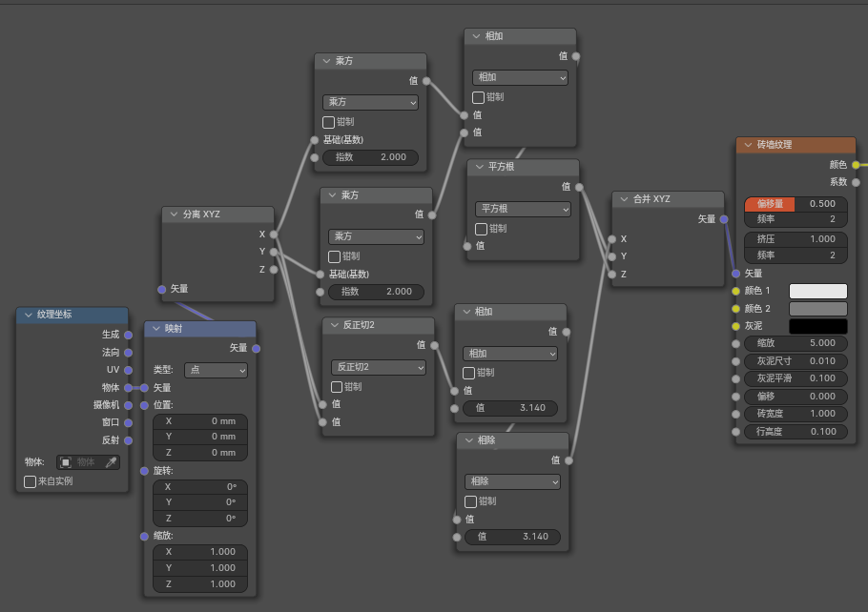The image size is (868, 612).
Task: Open the 类型 dropdown in 映射 node
Action: [216, 370]
